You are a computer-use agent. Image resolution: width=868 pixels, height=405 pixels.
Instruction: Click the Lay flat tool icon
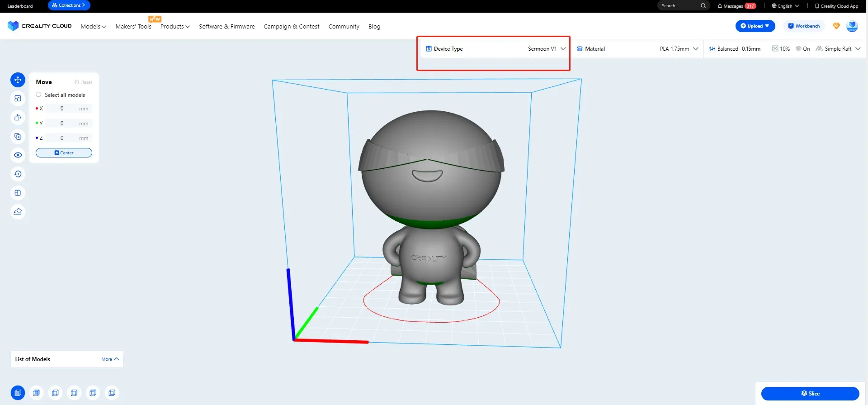18,212
